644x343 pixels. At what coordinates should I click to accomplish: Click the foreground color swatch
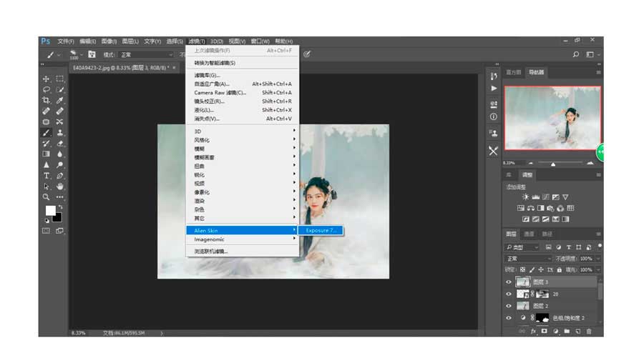(50, 210)
